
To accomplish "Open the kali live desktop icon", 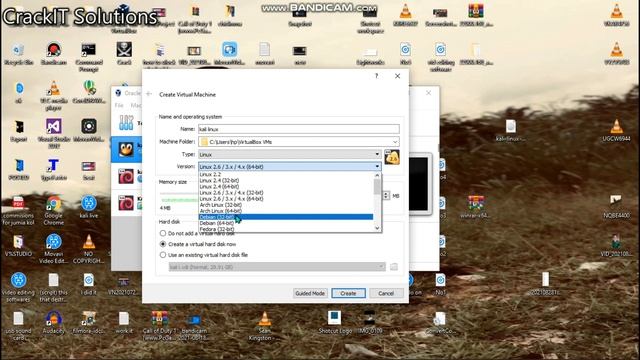I will (89, 207).
